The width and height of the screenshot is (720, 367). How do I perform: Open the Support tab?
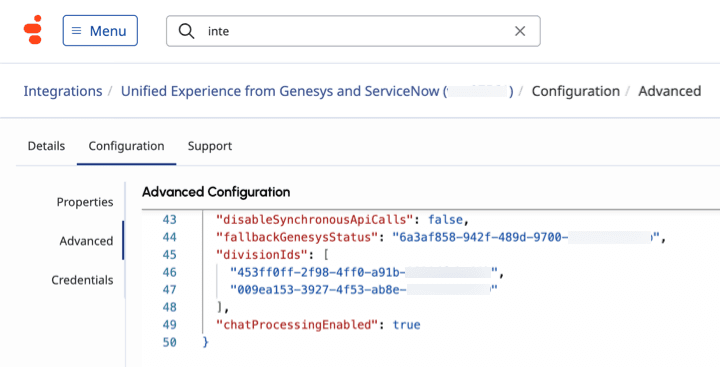pos(210,146)
